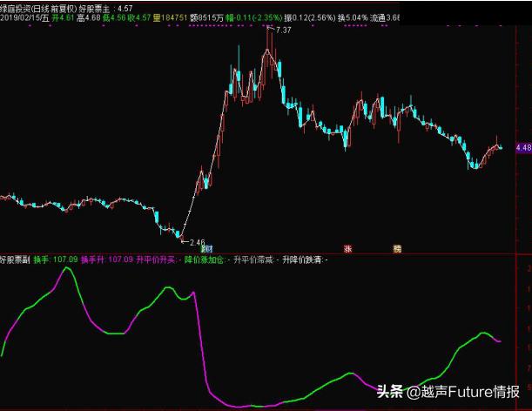
Task: Click the red 涨 event marker
Action: click(x=347, y=249)
